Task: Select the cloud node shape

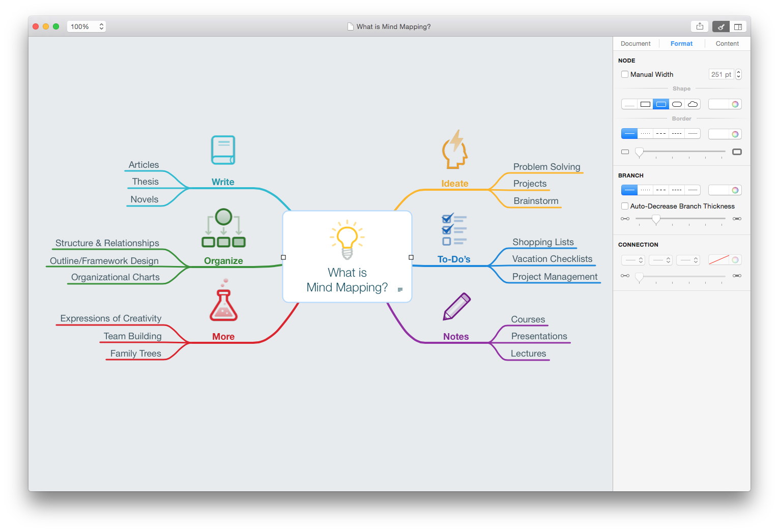Action: click(693, 104)
